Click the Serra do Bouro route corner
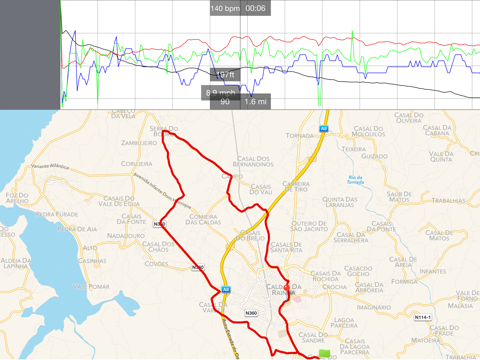 (164, 133)
